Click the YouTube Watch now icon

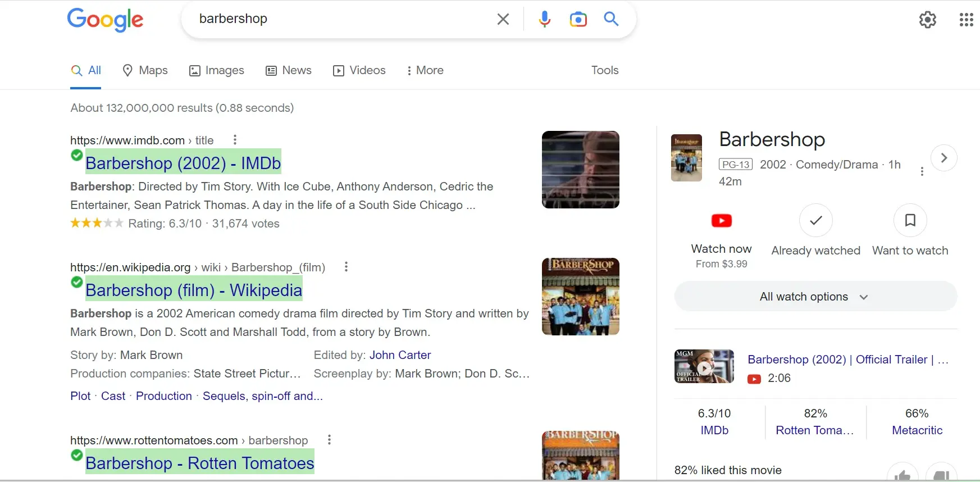click(x=721, y=221)
